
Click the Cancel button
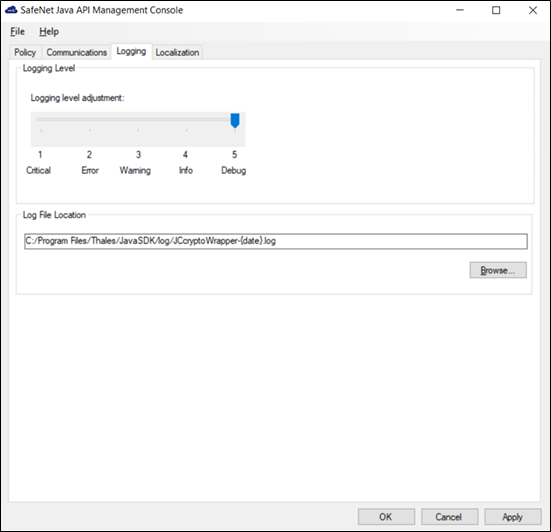tap(449, 517)
